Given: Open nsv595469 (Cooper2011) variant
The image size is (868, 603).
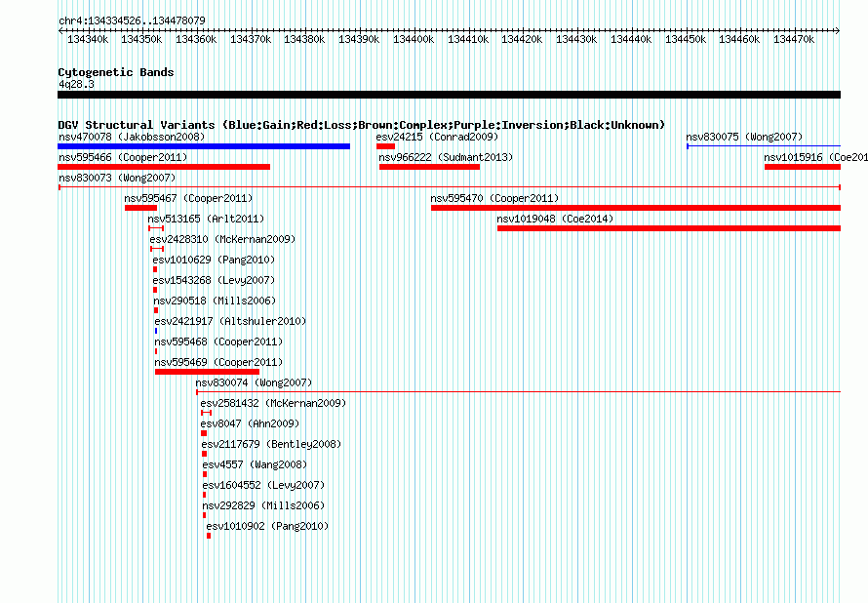Looking at the screenshot, I should (x=218, y=362).
